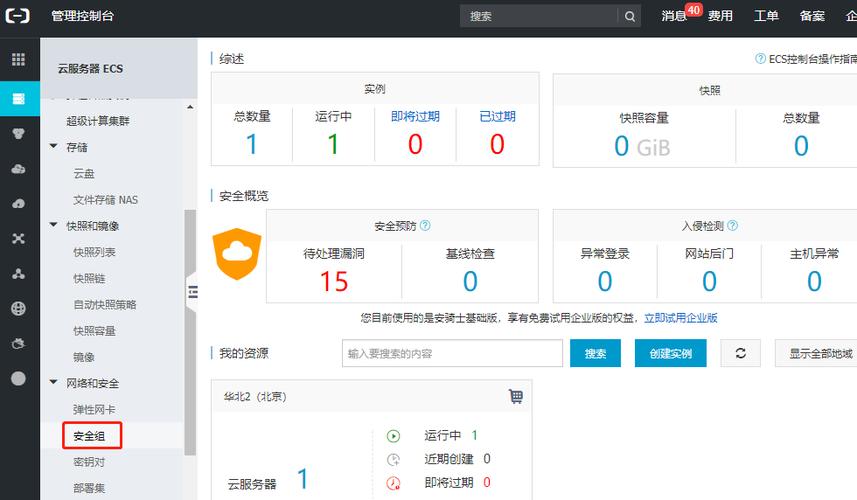Click the 华北2 (北京) region title
The height and width of the screenshot is (500, 857).
[255, 396]
